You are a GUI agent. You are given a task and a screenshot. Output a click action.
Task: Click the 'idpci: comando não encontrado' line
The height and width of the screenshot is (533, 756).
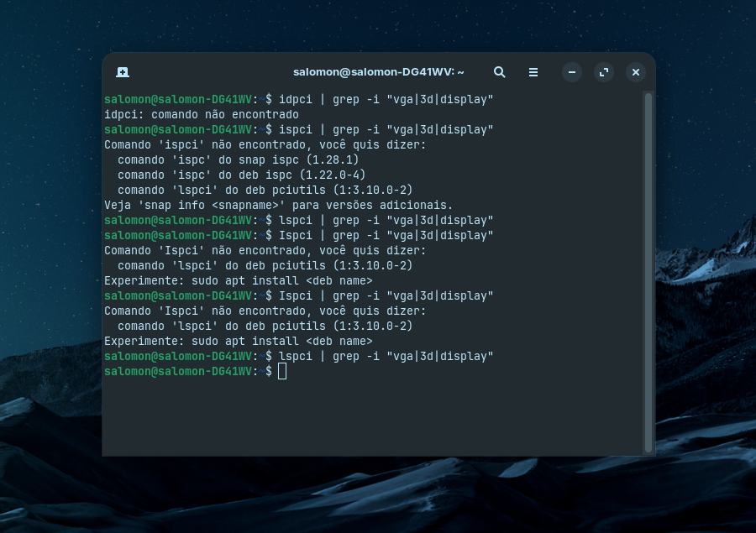point(202,114)
